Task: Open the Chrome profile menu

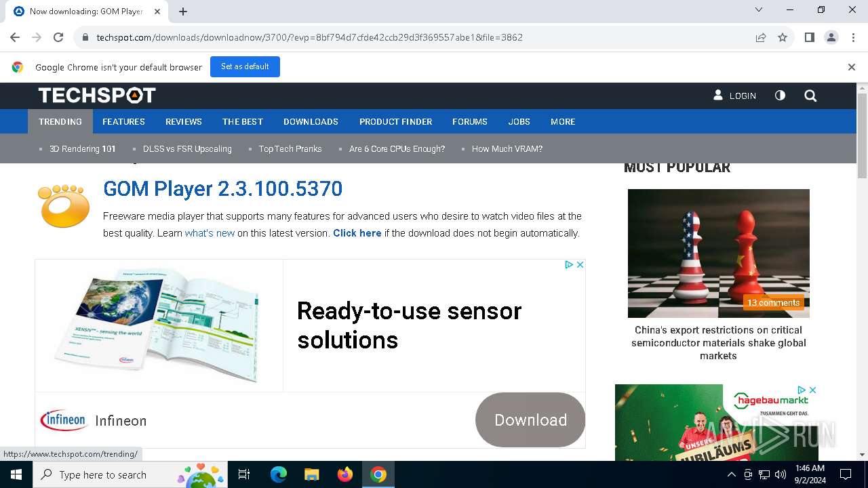Action: coord(831,37)
